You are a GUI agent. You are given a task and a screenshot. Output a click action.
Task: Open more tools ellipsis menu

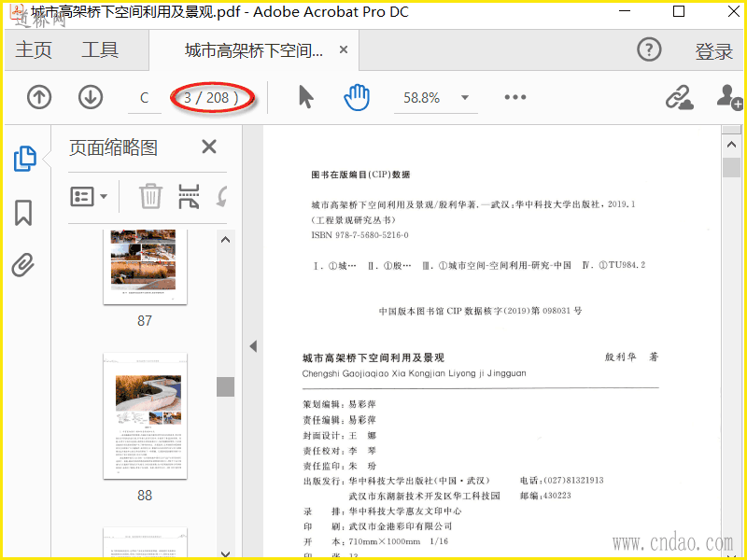click(x=515, y=97)
